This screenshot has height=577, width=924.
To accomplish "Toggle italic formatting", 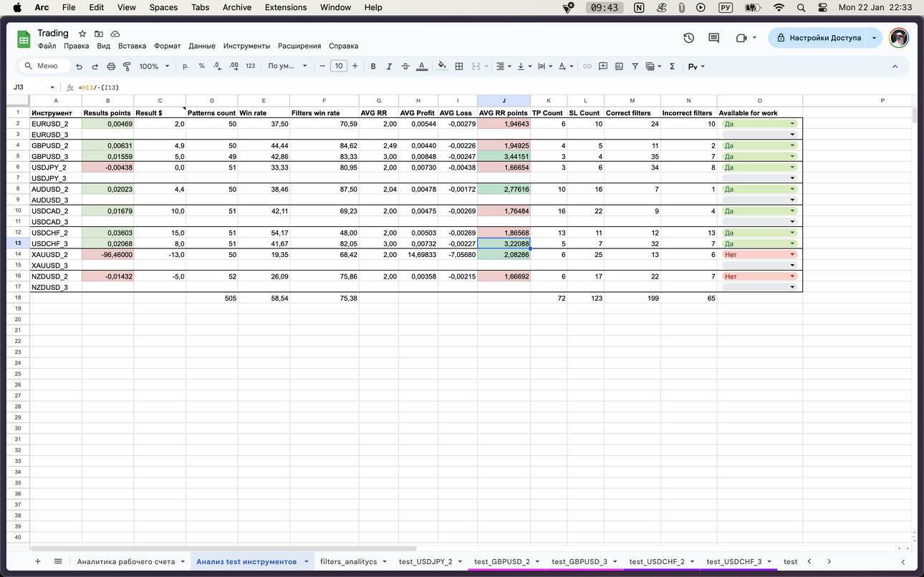I will tap(389, 67).
